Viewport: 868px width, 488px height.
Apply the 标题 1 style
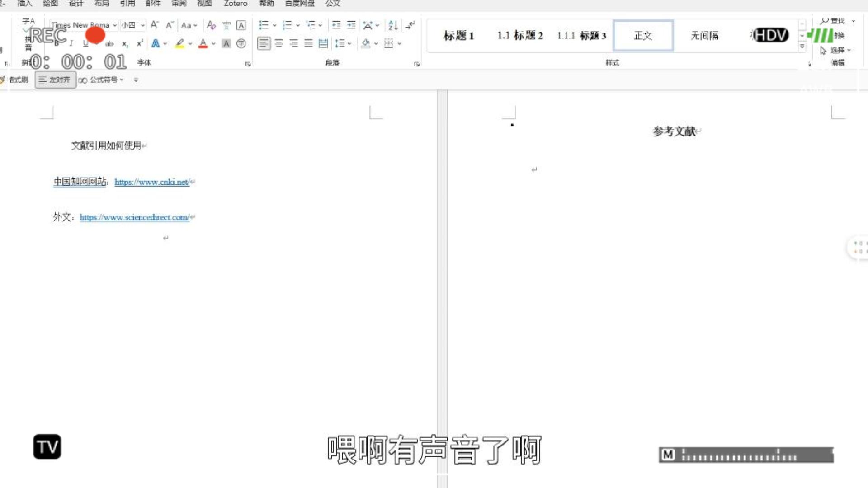click(458, 36)
